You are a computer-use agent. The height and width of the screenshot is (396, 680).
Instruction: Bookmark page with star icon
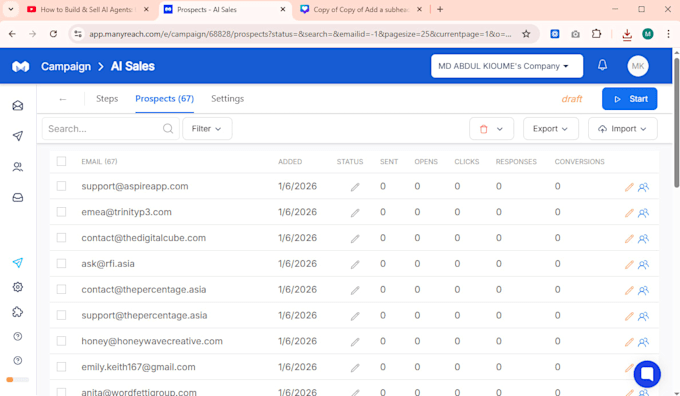[x=526, y=34]
